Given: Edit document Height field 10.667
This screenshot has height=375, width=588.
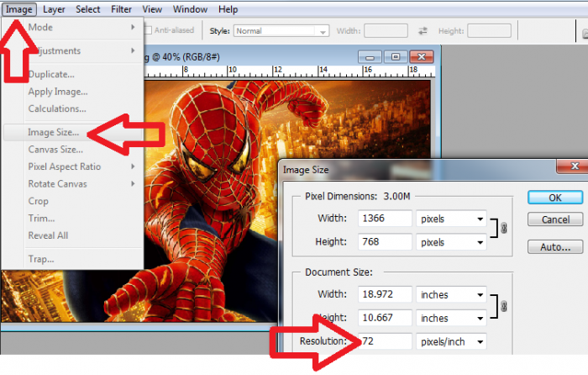Looking at the screenshot, I should click(385, 318).
